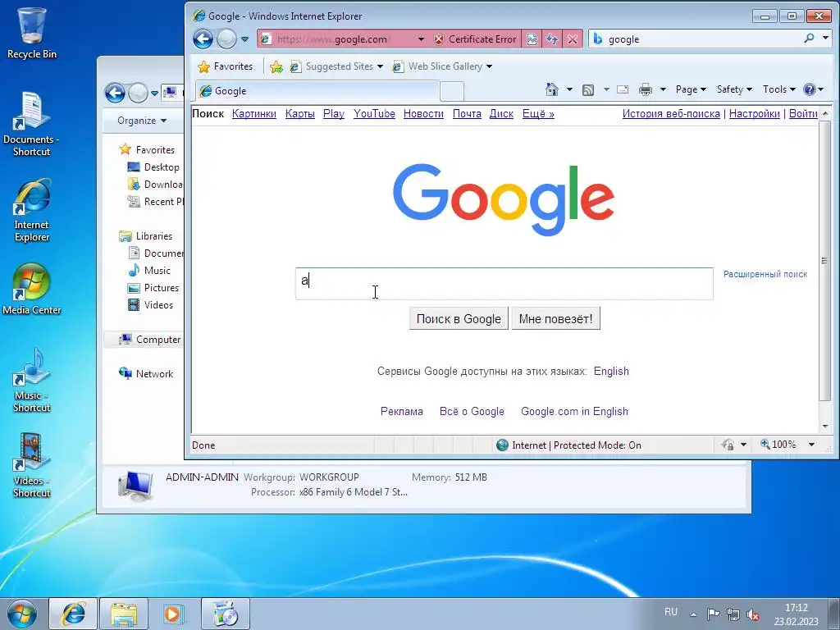Click the RU language indicator
Screen dimensions: 840x630
click(671, 612)
